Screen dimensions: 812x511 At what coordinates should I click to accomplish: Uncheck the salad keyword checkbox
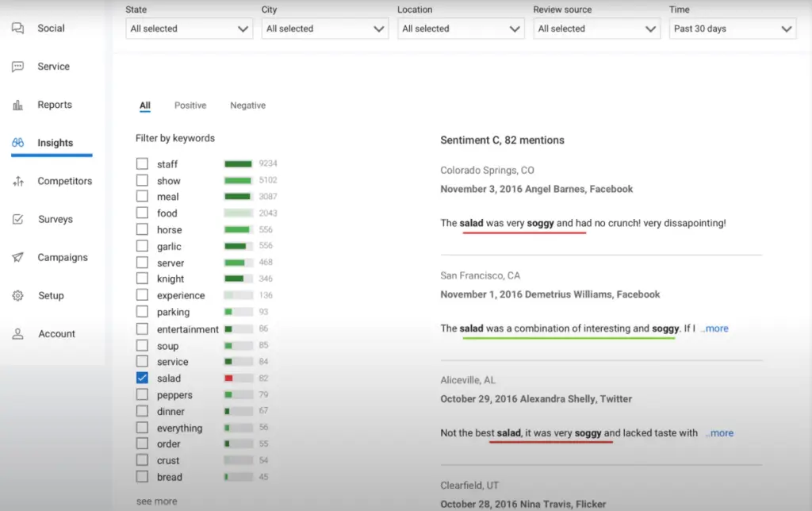[142, 378]
